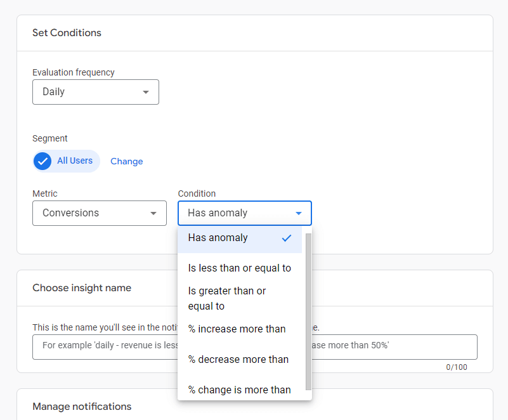Click the condition list scrollbar
Screen dimensions: 508x420
click(x=308, y=311)
